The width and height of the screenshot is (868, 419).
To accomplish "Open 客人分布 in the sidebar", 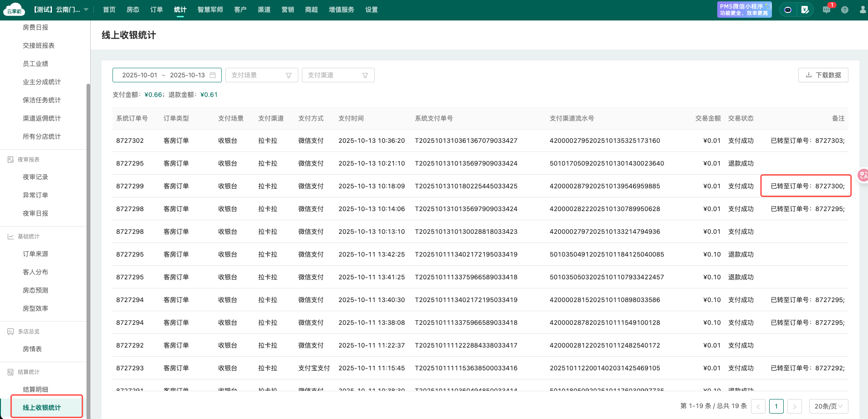I will pyautogui.click(x=36, y=272).
